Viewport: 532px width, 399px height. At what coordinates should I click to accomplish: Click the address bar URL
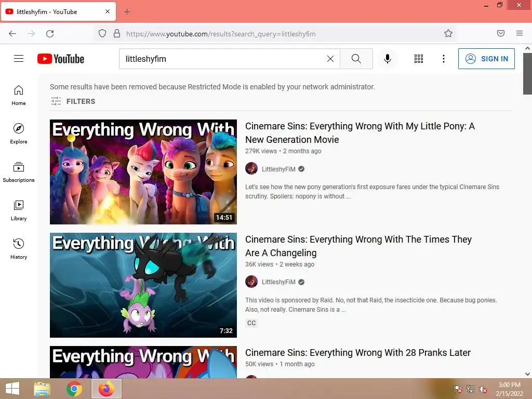pos(221,34)
